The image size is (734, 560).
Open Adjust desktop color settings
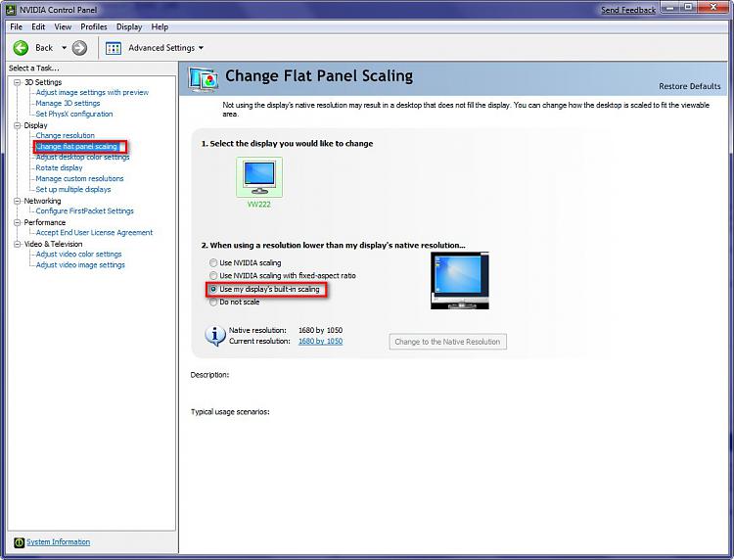pos(82,158)
